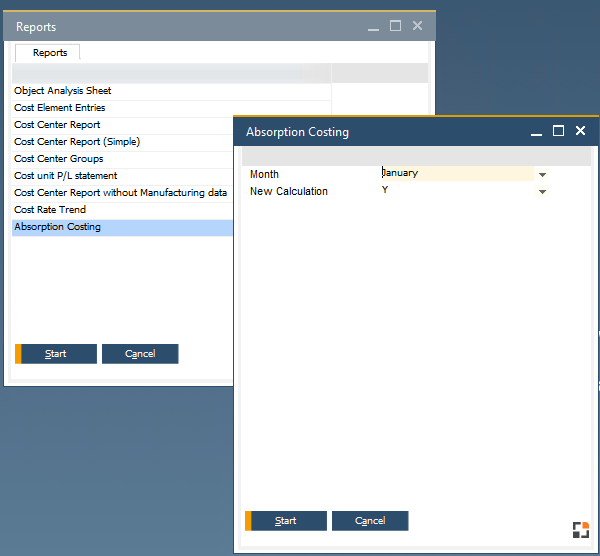Cancel the Absorption Costing dialog
The image size is (600, 556).
tap(370, 521)
